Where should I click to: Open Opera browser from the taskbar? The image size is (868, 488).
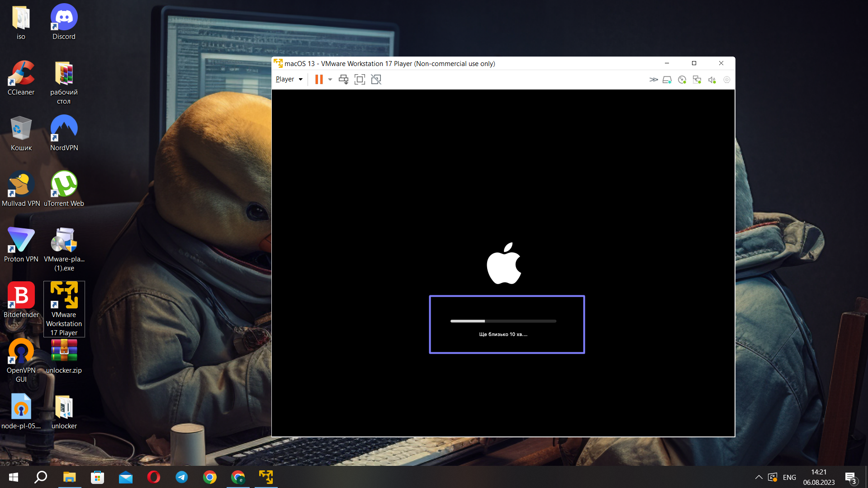153,477
